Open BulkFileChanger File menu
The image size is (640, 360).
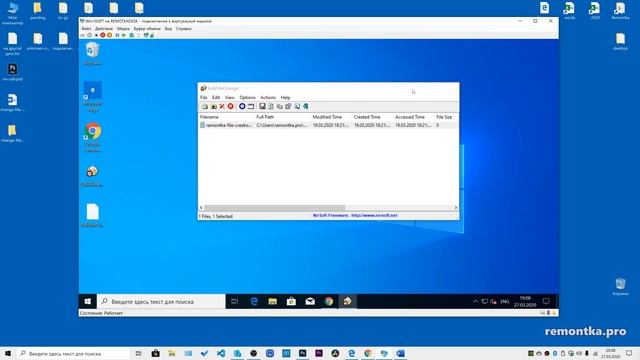(203, 98)
